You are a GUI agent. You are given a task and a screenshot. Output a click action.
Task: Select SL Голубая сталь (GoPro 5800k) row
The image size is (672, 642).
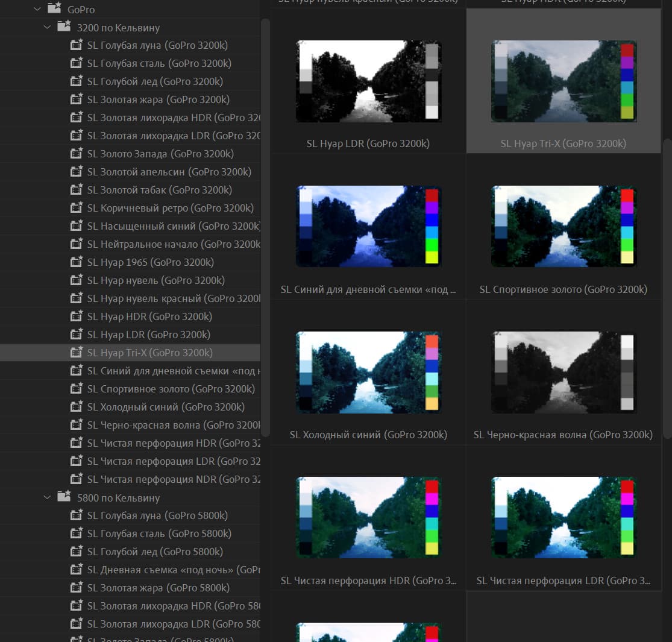pyautogui.click(x=130, y=533)
